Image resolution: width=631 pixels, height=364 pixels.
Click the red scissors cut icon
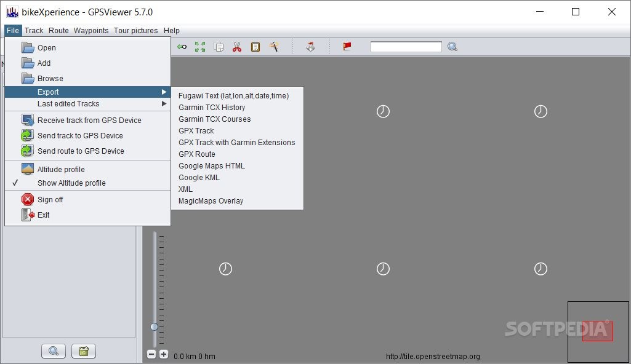tap(237, 47)
